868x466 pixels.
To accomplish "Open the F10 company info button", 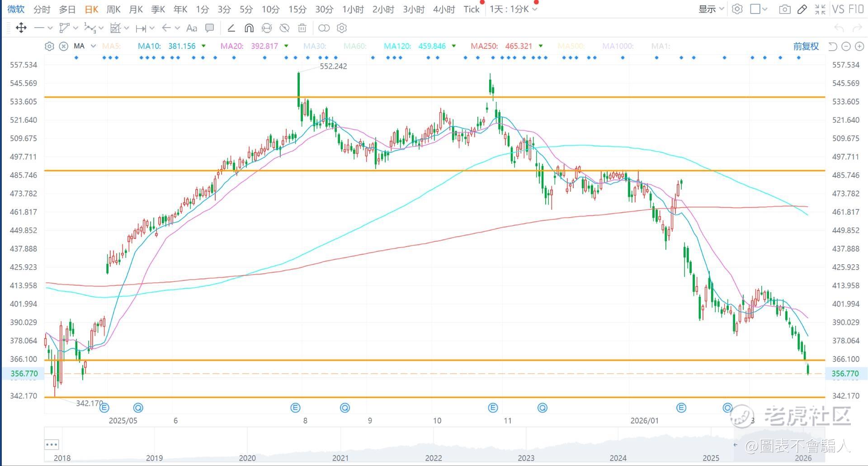I will pos(856,9).
